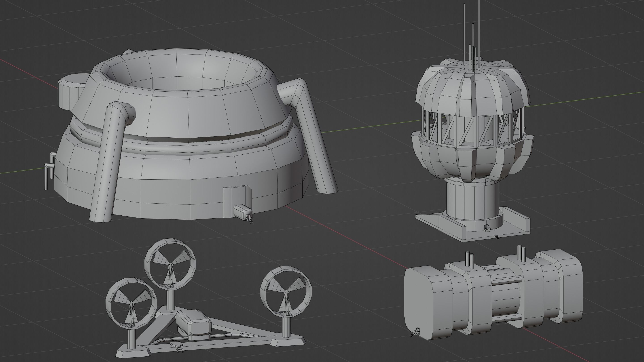Select the right-side turbine fan ring
Screen dimensions: 644x362
pyautogui.click(x=286, y=292)
